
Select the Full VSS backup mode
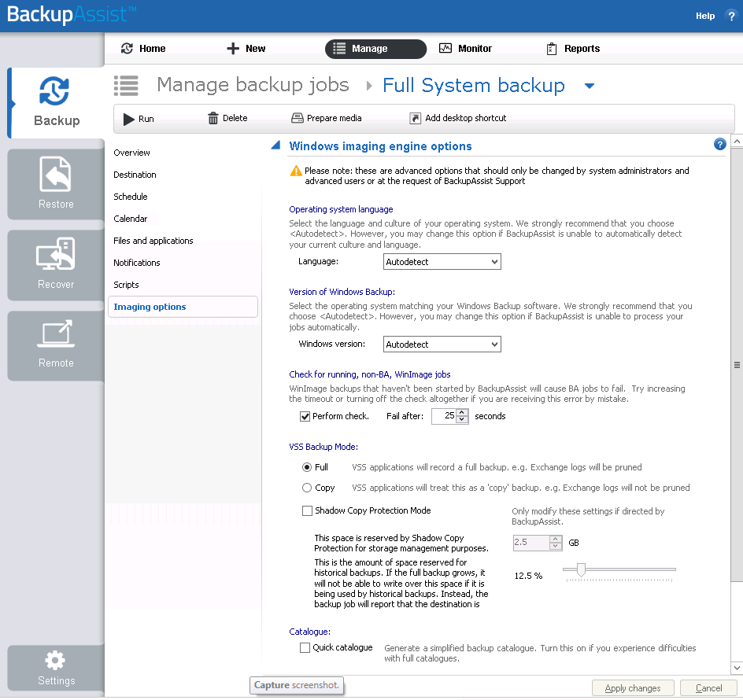[307, 467]
